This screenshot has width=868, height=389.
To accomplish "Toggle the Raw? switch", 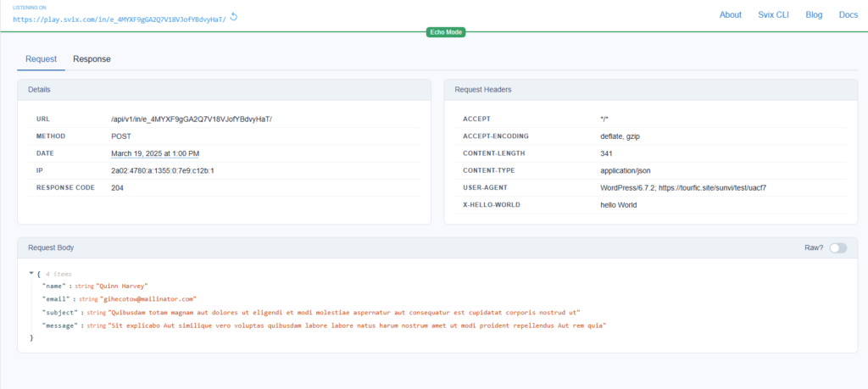I will [838, 248].
